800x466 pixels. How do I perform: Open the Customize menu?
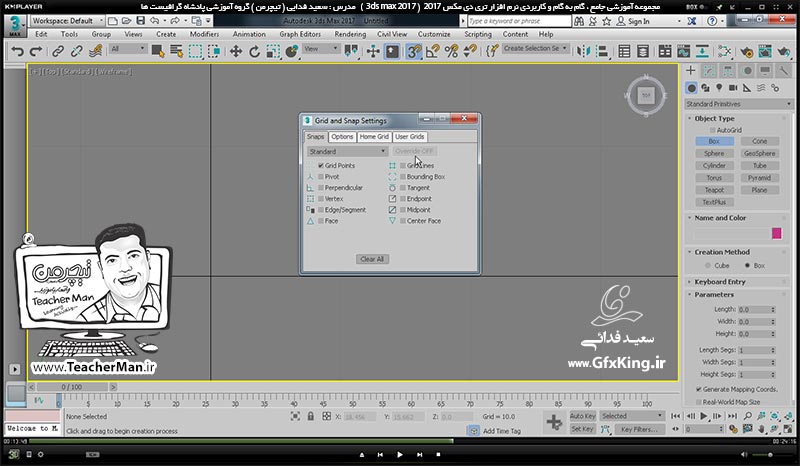[434, 34]
